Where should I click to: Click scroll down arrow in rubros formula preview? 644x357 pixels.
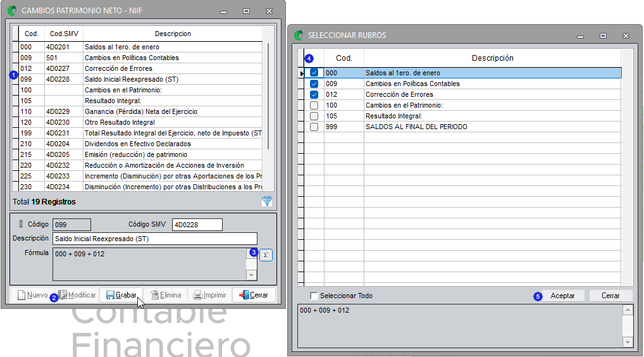[628, 342]
